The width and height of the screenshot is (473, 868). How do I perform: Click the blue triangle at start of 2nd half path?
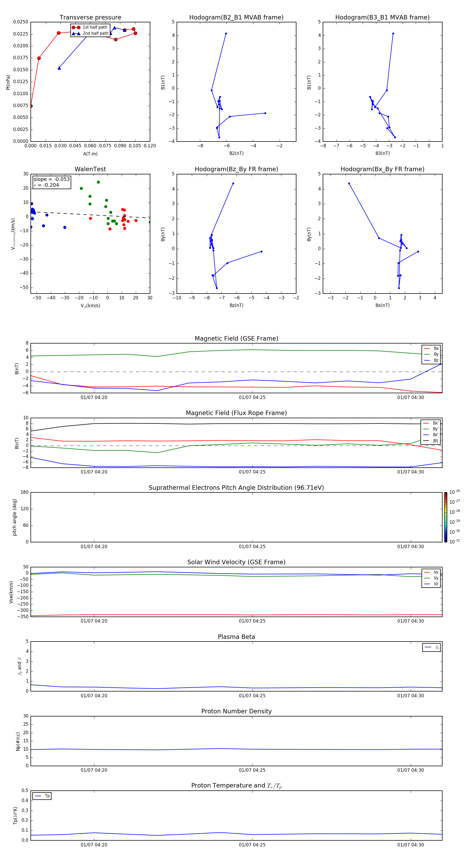(59, 68)
